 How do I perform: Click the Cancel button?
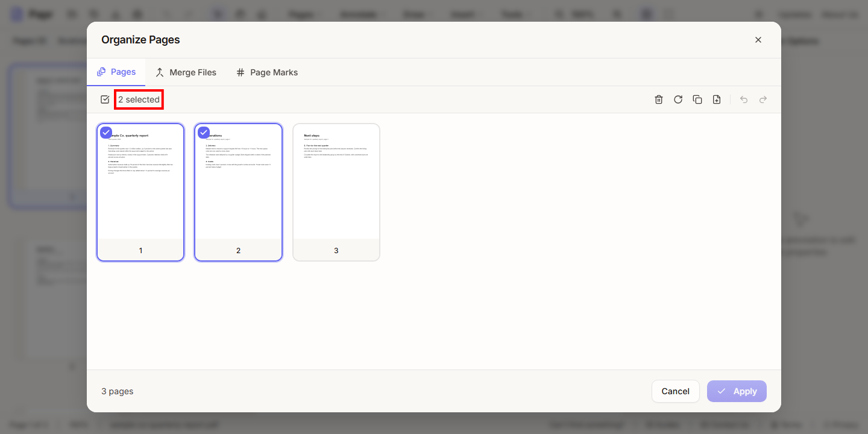676,391
